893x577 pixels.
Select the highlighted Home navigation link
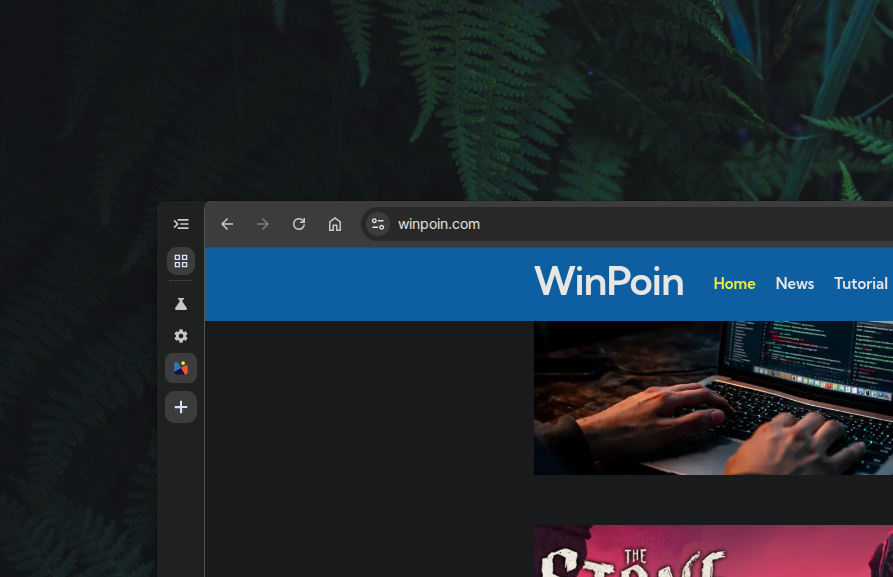pos(734,284)
